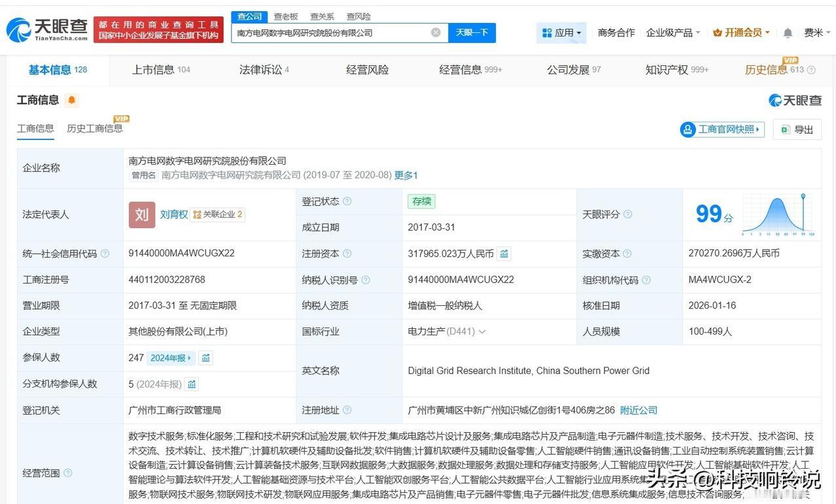The image size is (836, 504).
Task: Click the 刘 avatar of the legal representative
Action: click(x=142, y=214)
